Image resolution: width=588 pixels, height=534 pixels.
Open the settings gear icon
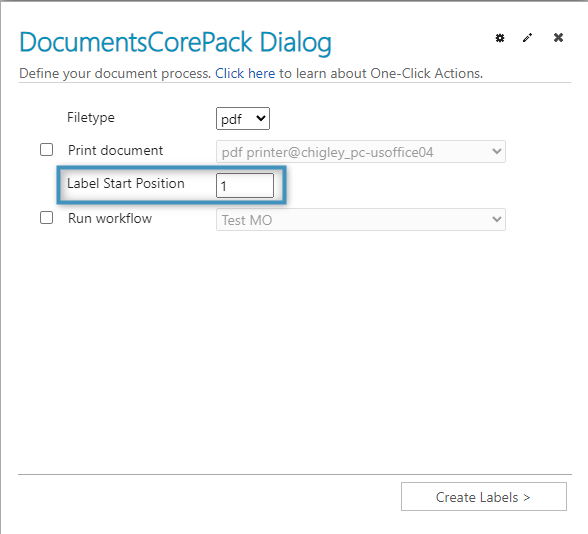coord(500,38)
